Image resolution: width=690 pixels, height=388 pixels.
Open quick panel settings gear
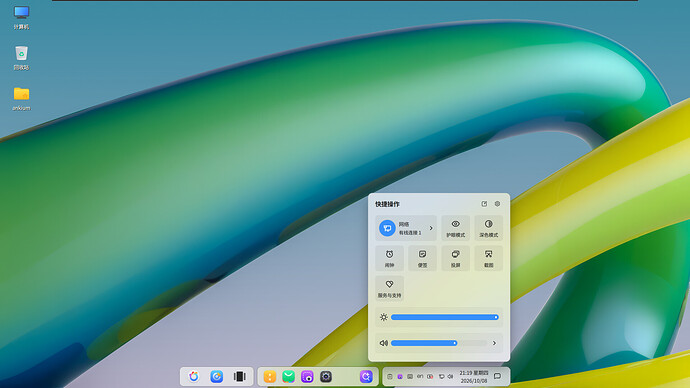click(497, 204)
